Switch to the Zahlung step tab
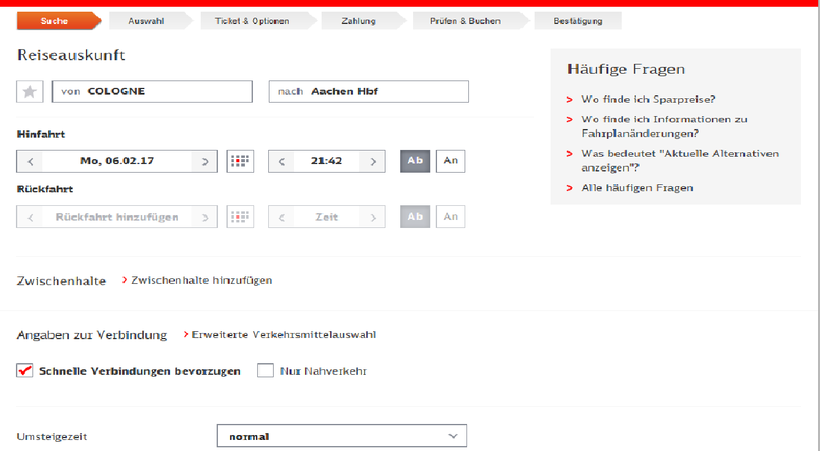This screenshot has height=451, width=820. pos(357,21)
